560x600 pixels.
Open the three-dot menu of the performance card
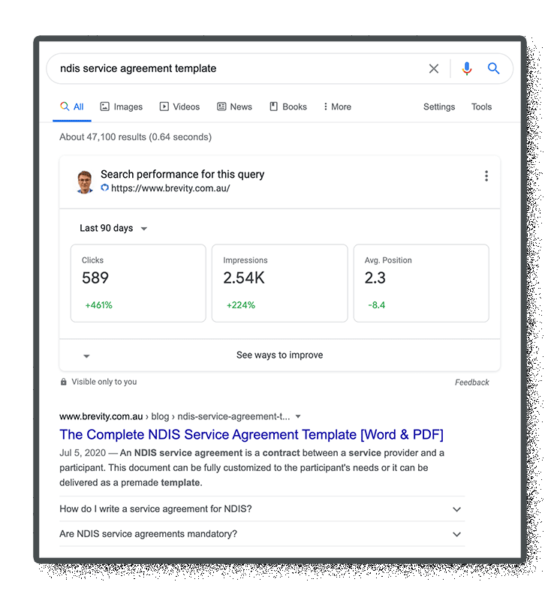486,176
